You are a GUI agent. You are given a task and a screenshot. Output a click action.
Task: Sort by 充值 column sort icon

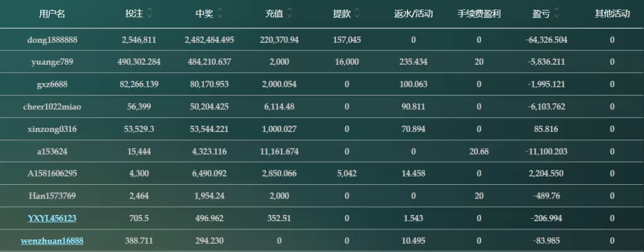point(289,14)
